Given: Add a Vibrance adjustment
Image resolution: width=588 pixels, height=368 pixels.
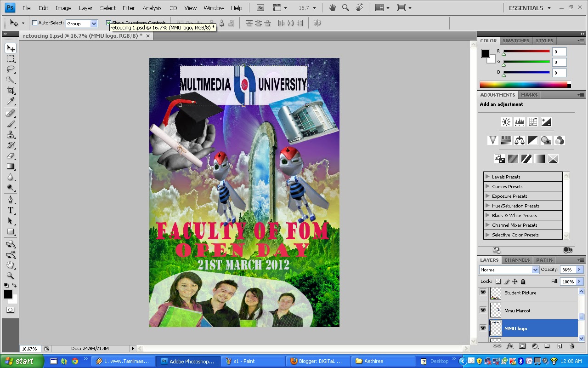Looking at the screenshot, I should point(493,140).
